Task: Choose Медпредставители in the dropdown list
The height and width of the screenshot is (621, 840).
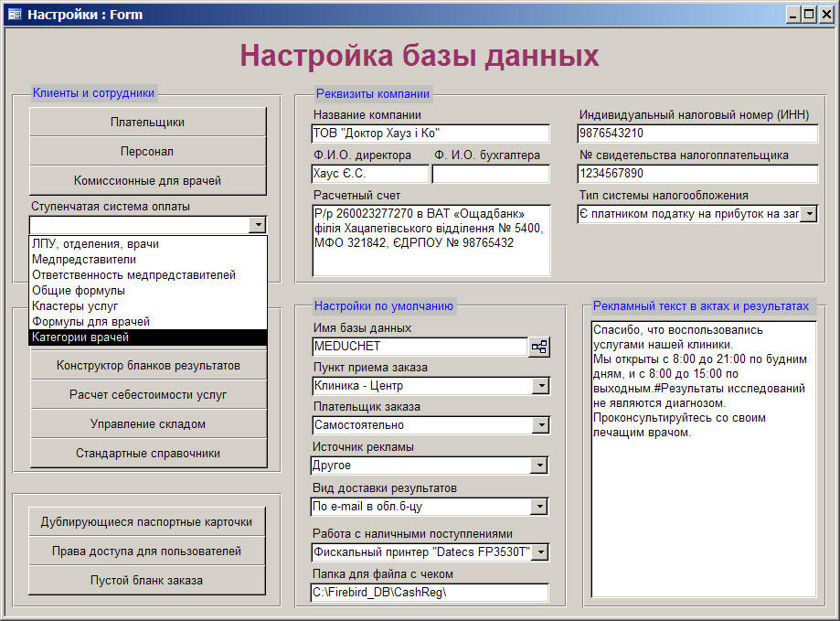Action: pos(148,260)
